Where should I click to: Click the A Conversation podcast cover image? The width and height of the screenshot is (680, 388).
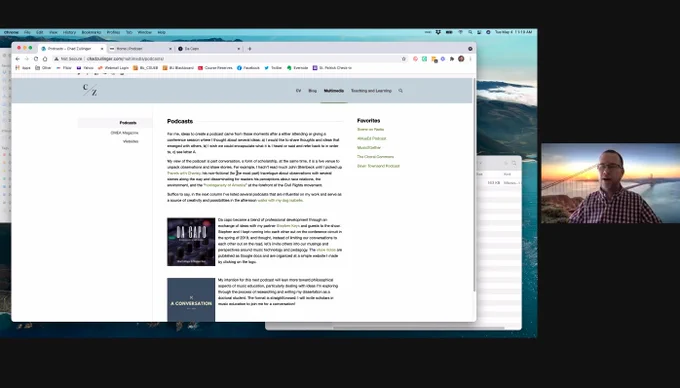click(191, 300)
